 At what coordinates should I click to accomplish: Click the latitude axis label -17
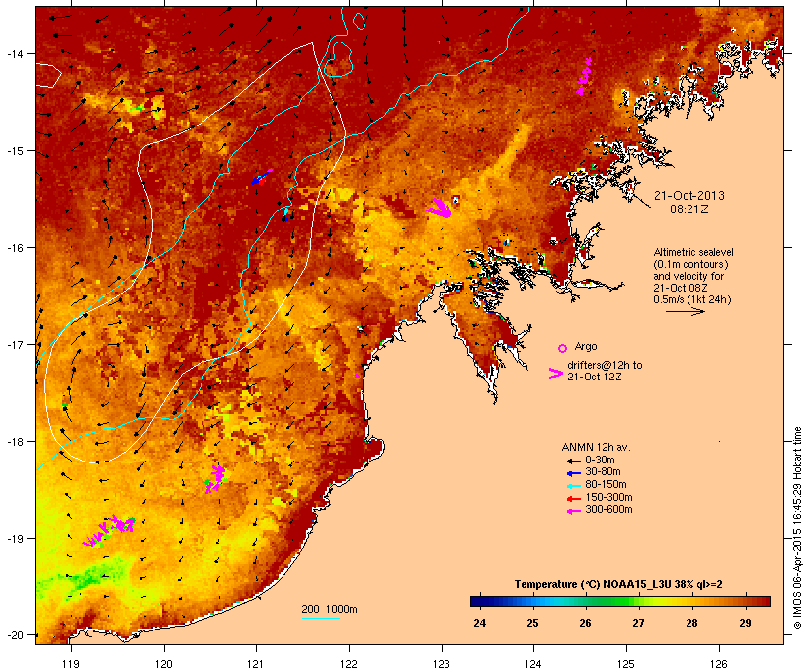[15, 344]
